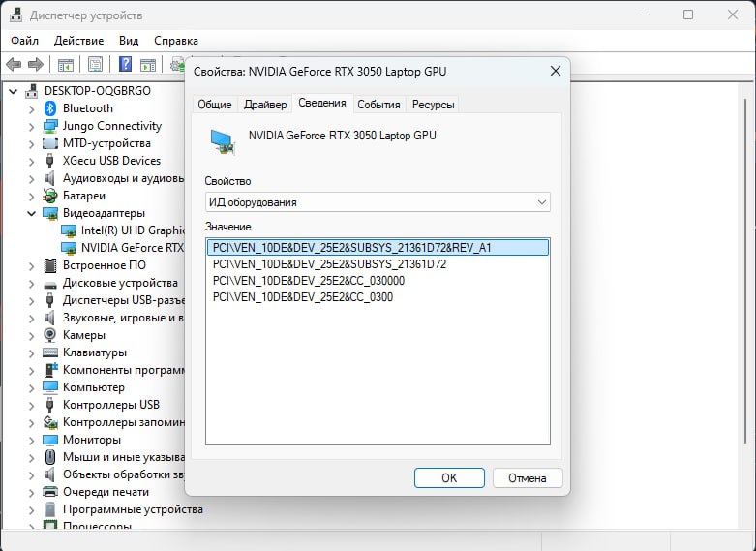This screenshot has width=756, height=551.
Task: Click the Клавиатуры keyboard icon
Action: click(50, 352)
